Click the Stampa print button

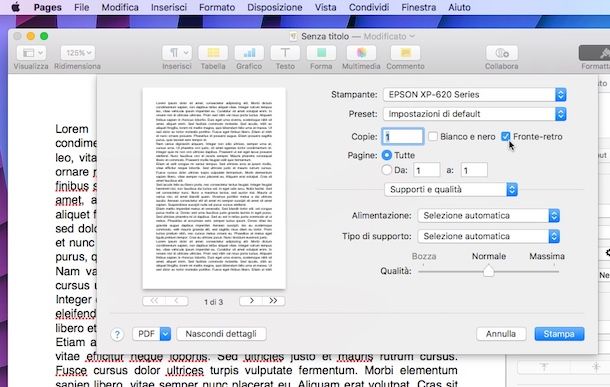click(x=559, y=334)
